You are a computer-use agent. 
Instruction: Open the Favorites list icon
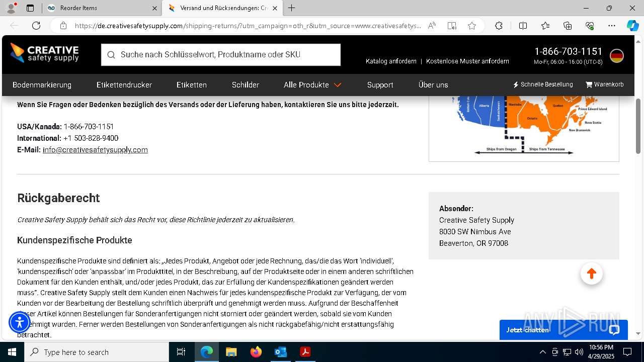tap(545, 26)
